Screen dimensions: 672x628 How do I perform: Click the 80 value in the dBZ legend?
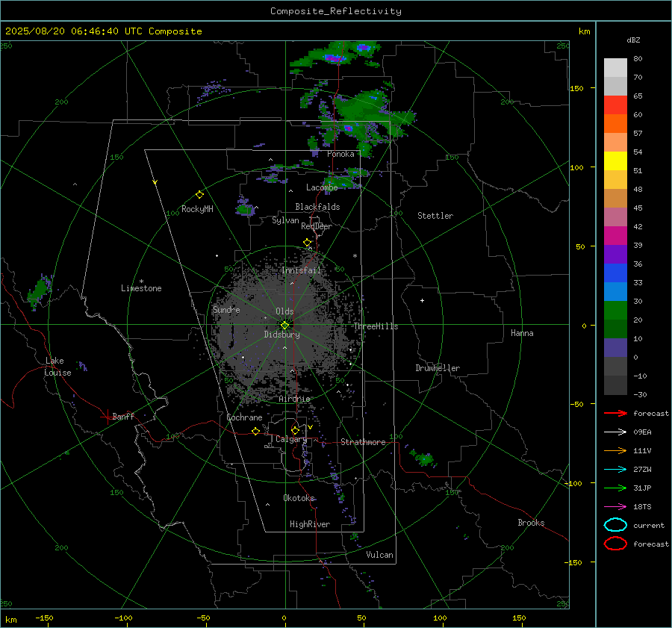click(x=638, y=58)
